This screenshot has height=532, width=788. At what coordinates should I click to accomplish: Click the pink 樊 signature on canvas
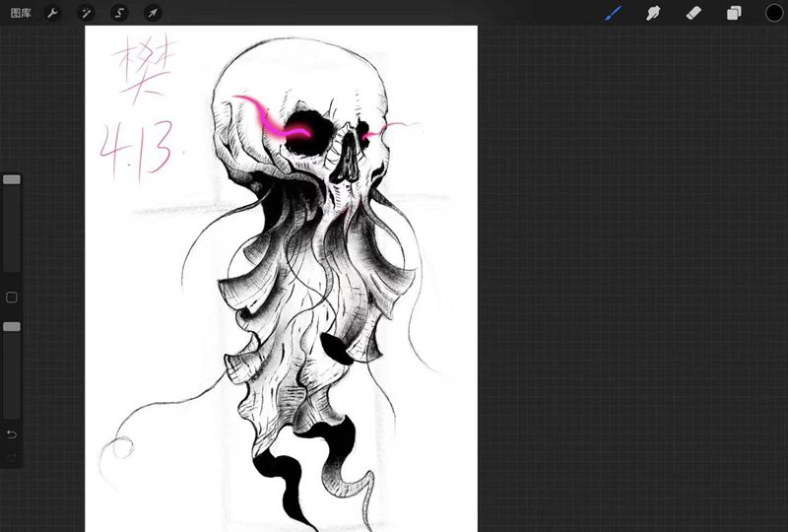coord(138,74)
